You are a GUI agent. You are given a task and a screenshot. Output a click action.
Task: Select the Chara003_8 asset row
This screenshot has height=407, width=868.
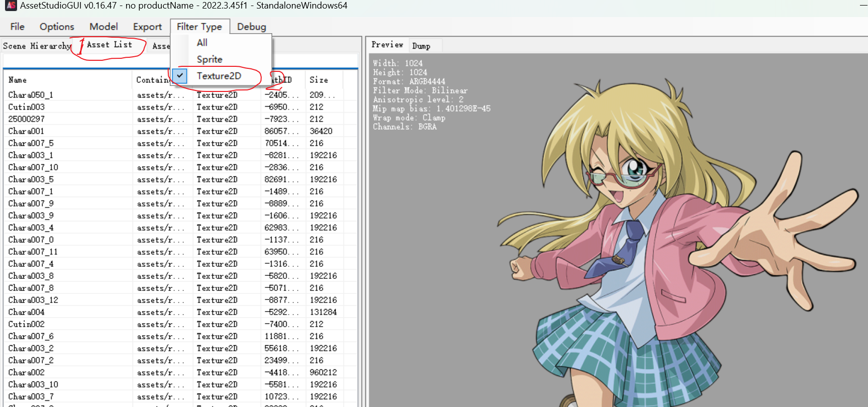click(x=181, y=276)
